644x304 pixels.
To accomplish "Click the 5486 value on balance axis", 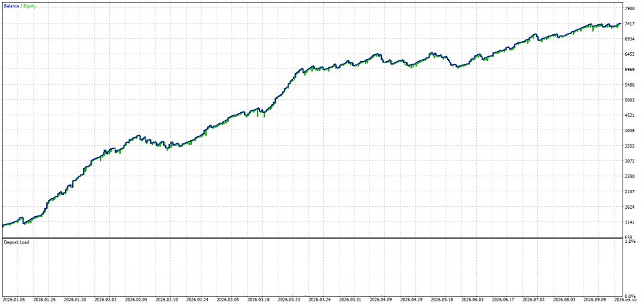I will click(629, 85).
